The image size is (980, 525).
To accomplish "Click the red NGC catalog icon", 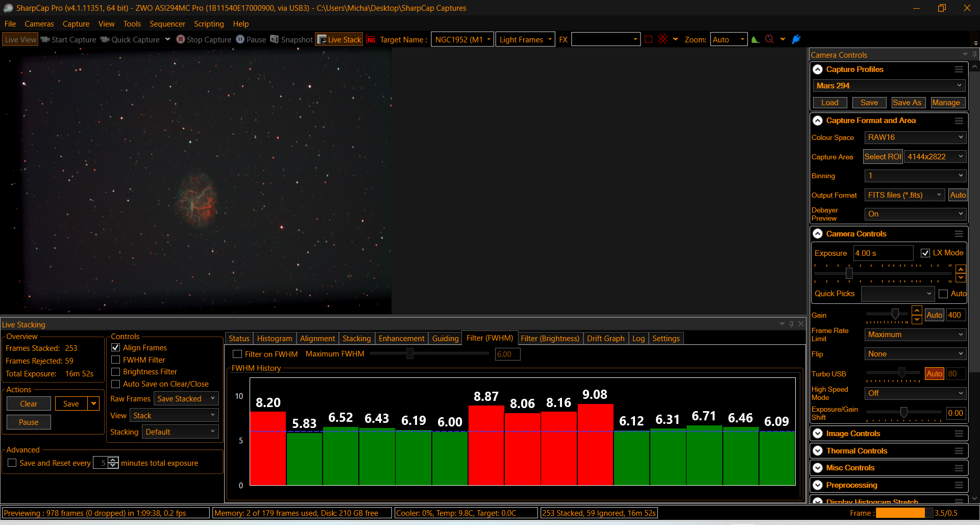I will pos(371,40).
